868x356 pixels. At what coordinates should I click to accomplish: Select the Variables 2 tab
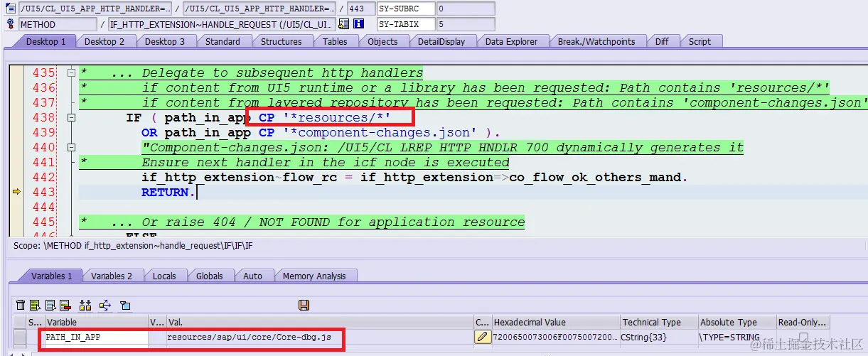pyautogui.click(x=112, y=276)
